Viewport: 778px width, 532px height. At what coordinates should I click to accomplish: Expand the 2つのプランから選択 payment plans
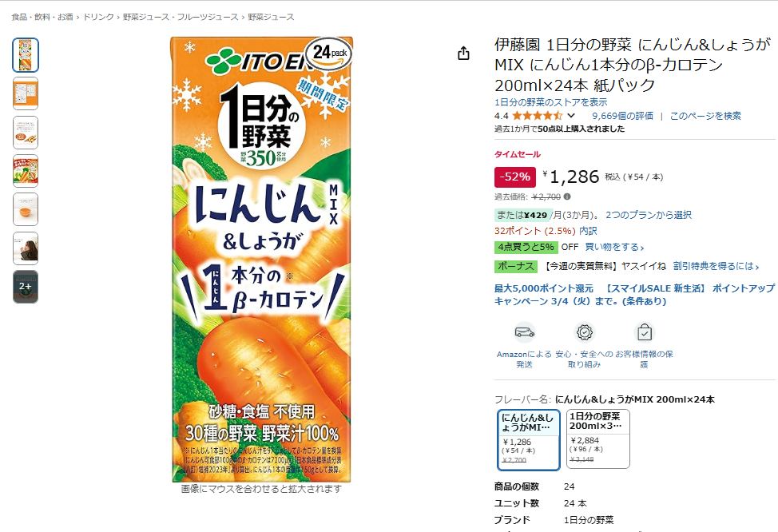click(x=648, y=215)
